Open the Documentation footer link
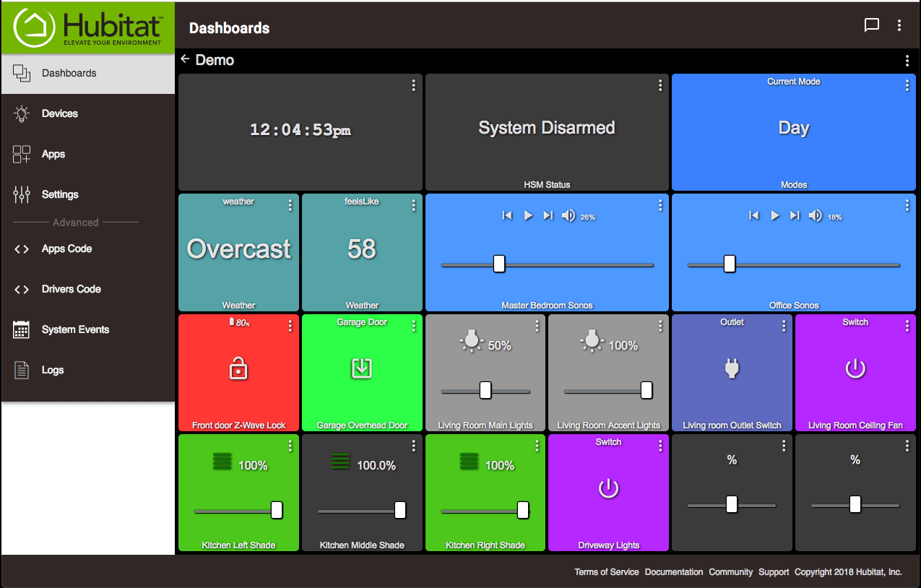Viewport: 921px width, 588px height. [x=673, y=572]
